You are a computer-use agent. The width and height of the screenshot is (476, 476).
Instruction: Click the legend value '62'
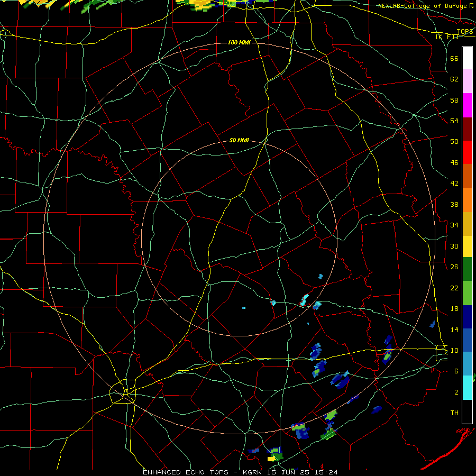click(454, 79)
